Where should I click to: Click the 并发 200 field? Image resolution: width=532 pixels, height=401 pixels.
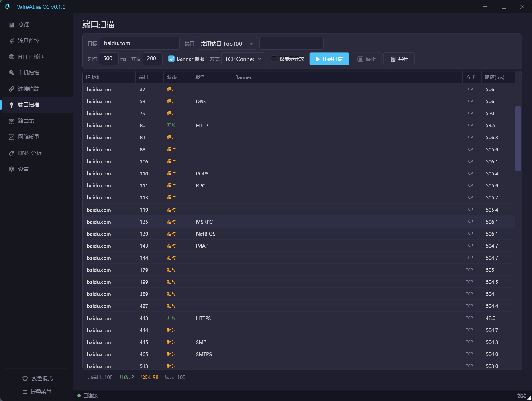pyautogui.click(x=152, y=59)
